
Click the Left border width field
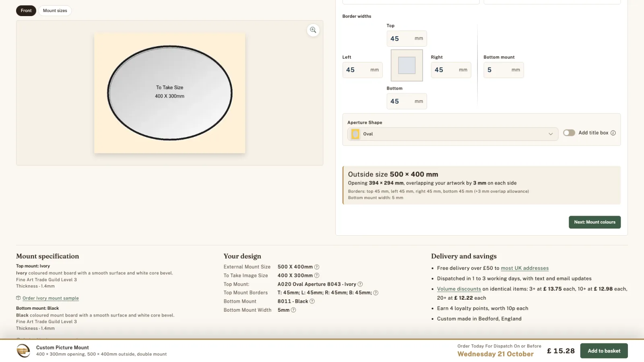362,70
